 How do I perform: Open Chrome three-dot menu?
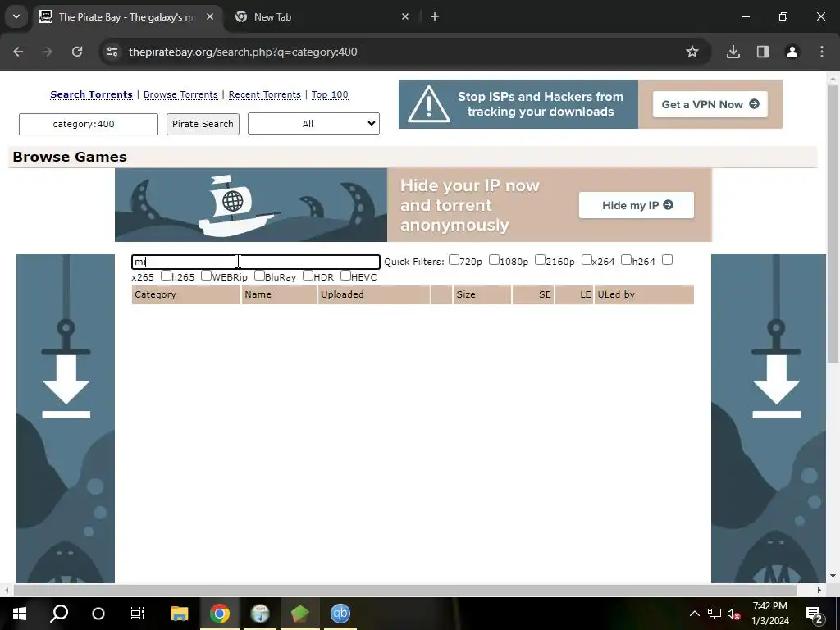click(822, 52)
